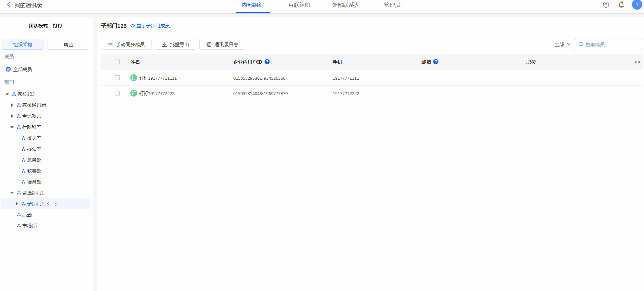
Task: Click the 显示子部门成员 link
Action: click(153, 26)
